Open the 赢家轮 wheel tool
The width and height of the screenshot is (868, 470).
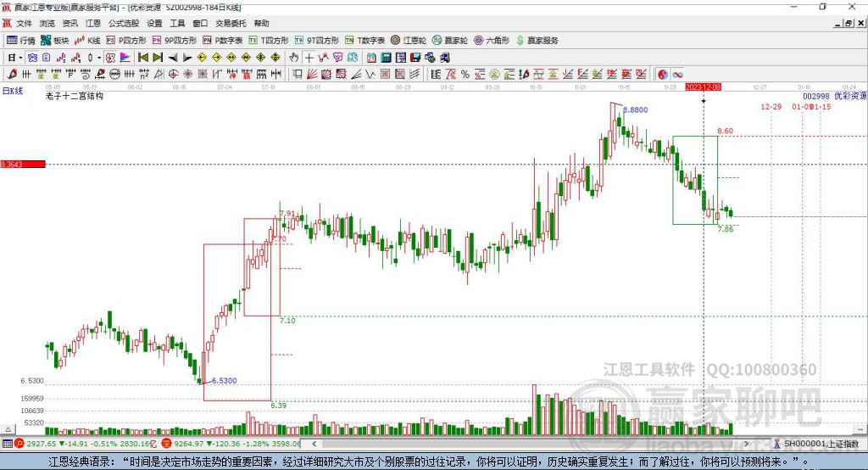click(450, 41)
